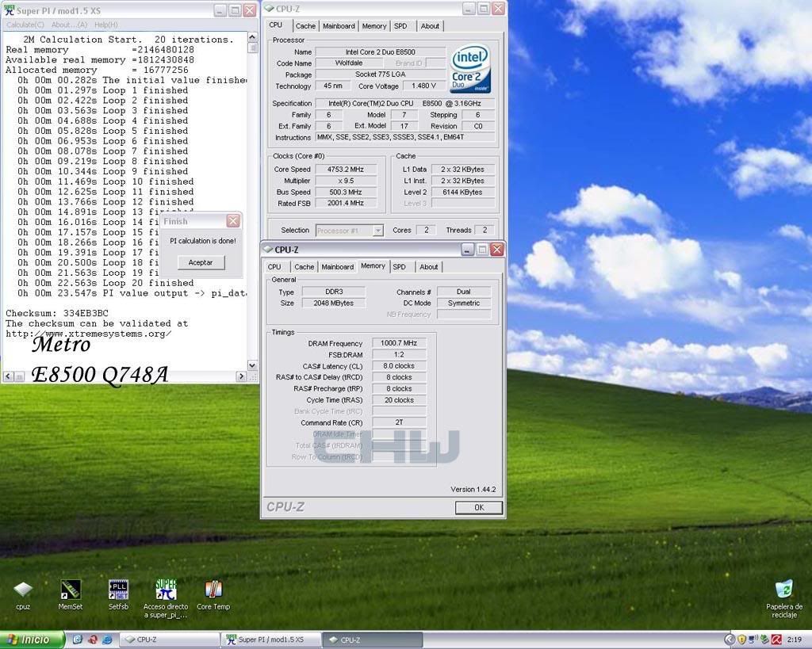Expand hidden system tray icons arrow

[730, 639]
